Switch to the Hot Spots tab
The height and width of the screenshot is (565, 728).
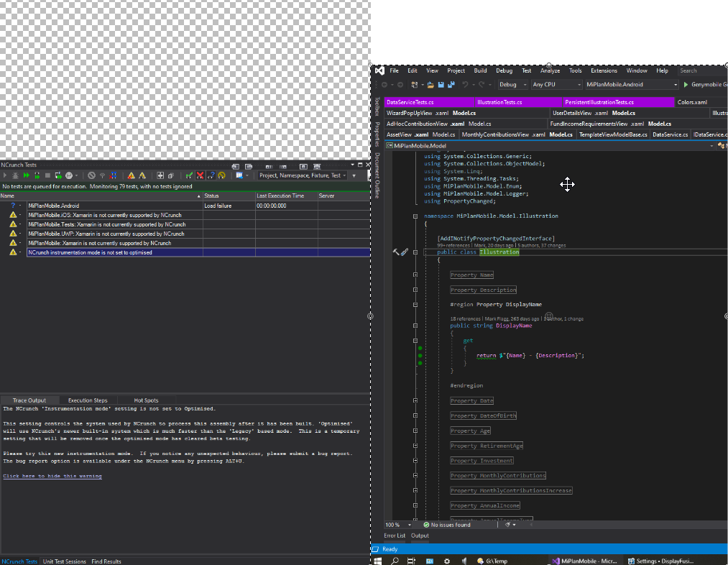[146, 400]
